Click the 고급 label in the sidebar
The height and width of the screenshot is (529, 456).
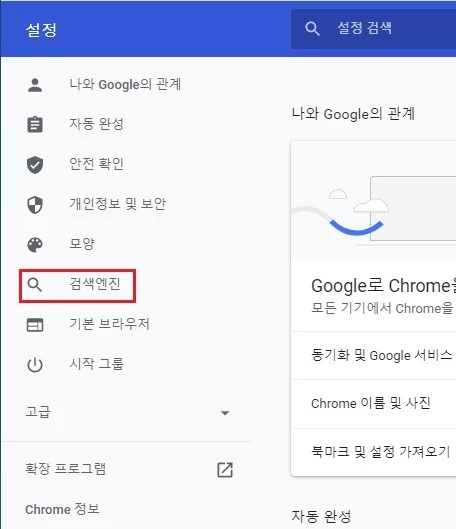[38, 412]
